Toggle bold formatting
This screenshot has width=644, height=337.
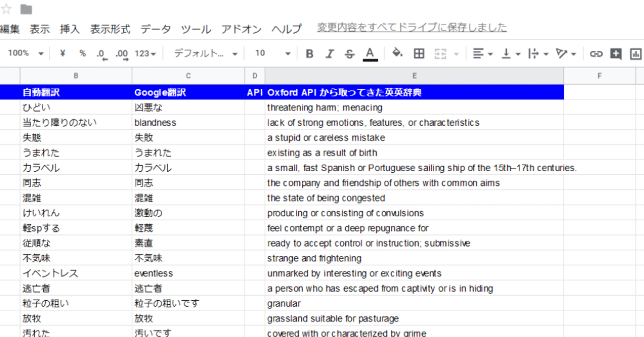click(x=309, y=53)
